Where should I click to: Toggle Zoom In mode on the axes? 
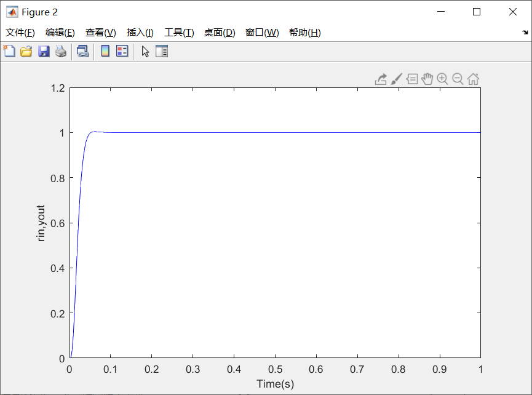coord(443,79)
